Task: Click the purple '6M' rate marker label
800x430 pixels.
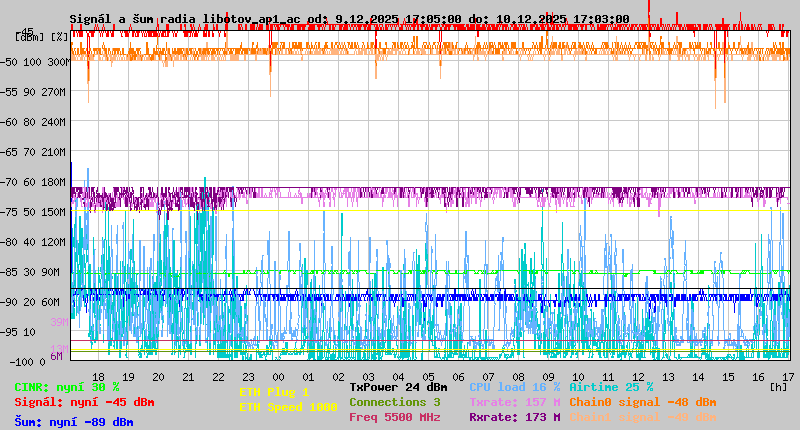Action: click(56, 356)
